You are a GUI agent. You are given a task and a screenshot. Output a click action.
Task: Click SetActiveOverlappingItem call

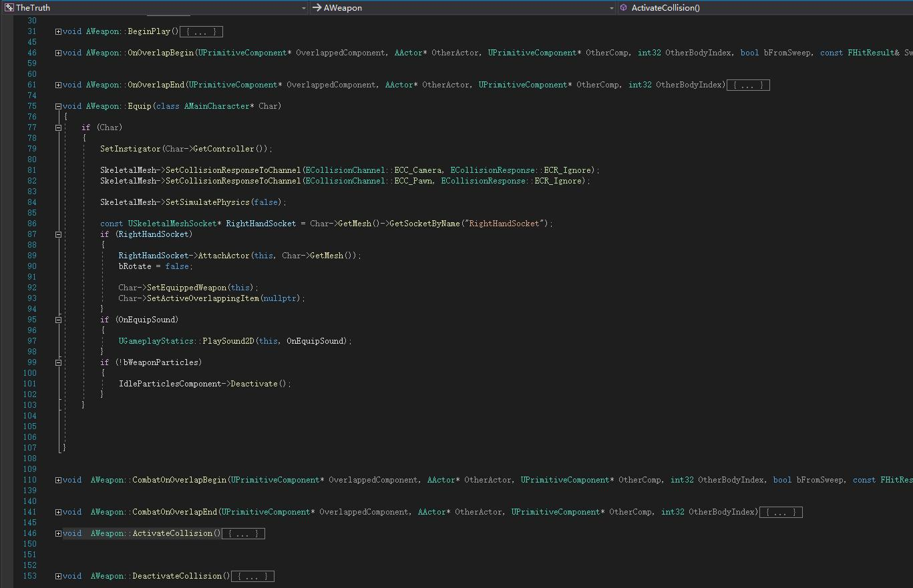[203, 298]
